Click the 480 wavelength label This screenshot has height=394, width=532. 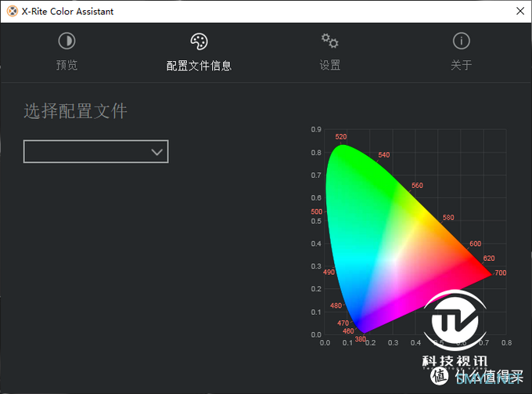tap(336, 305)
